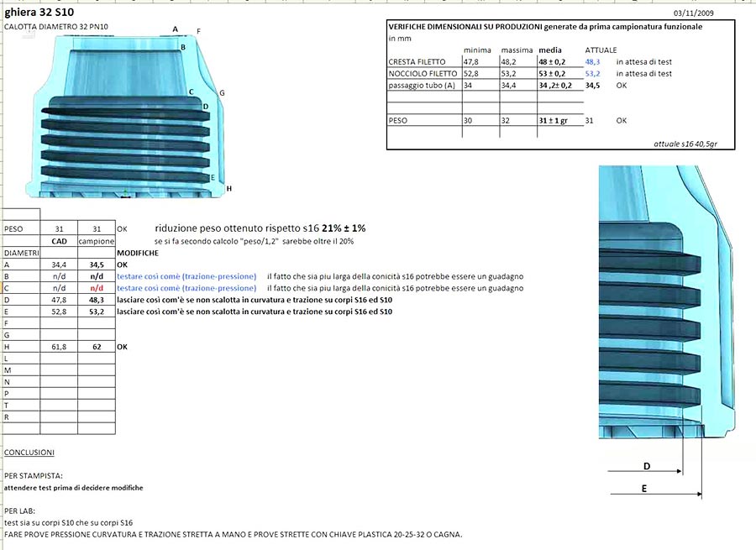Image resolution: width=756 pixels, height=550 pixels.
Task: Click the 'CAD' column header
Action: click(x=59, y=241)
